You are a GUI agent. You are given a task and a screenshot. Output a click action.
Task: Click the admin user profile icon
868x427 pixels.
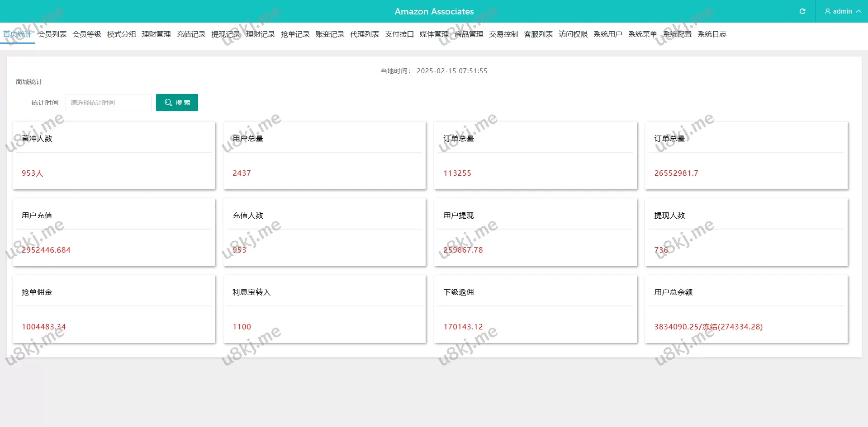pyautogui.click(x=827, y=11)
